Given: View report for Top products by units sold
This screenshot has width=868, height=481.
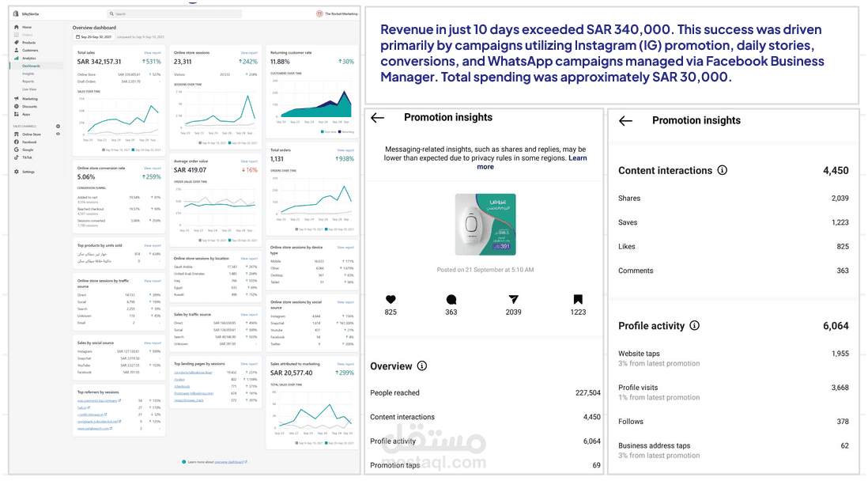Looking at the screenshot, I should coord(153,245).
